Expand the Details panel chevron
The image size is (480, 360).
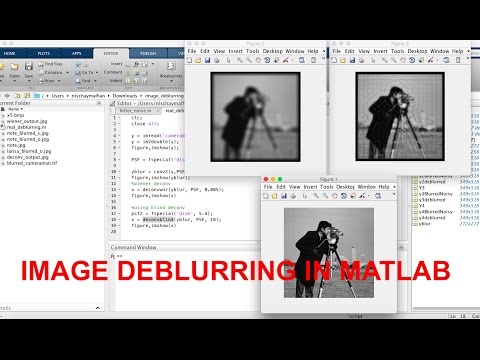click(x=98, y=308)
